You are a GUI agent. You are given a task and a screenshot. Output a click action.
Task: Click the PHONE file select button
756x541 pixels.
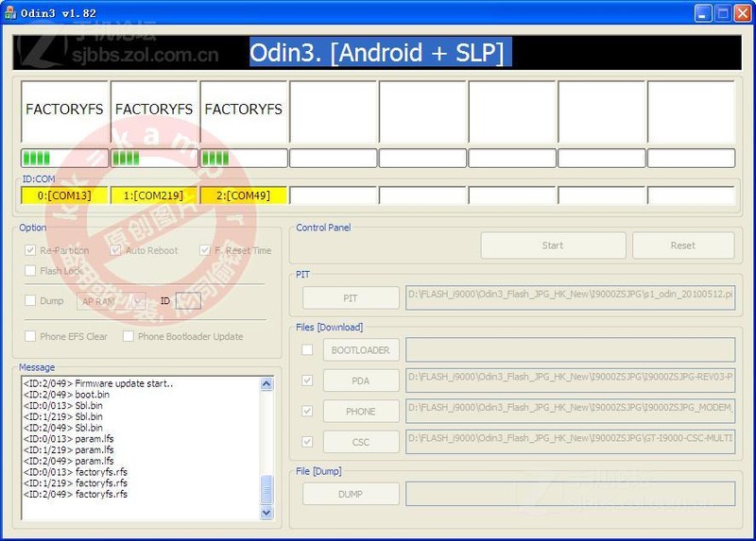pyautogui.click(x=361, y=412)
